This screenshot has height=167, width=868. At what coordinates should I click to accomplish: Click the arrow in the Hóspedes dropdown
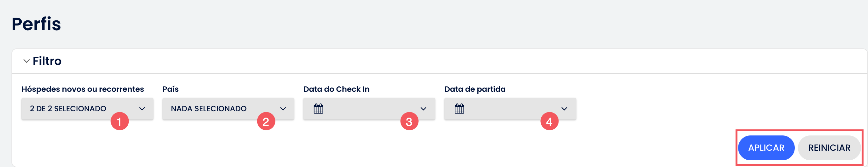pyautogui.click(x=142, y=109)
